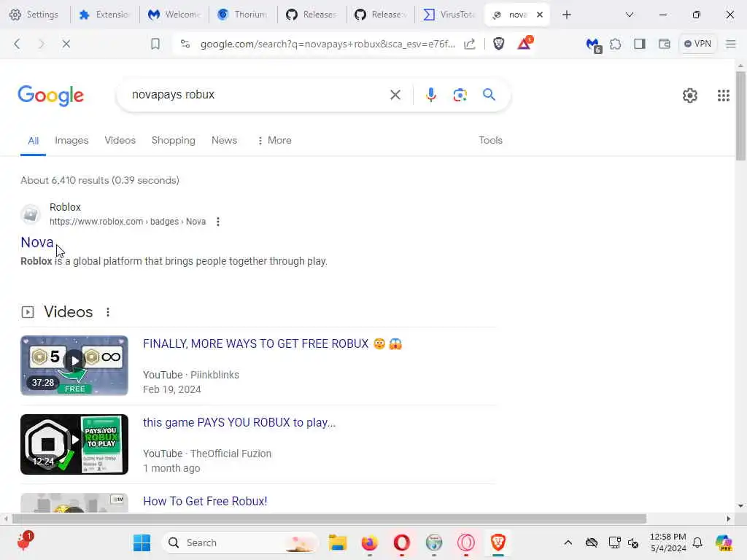Show hidden system tray icons
This screenshot has height=560, width=747.
[568, 542]
